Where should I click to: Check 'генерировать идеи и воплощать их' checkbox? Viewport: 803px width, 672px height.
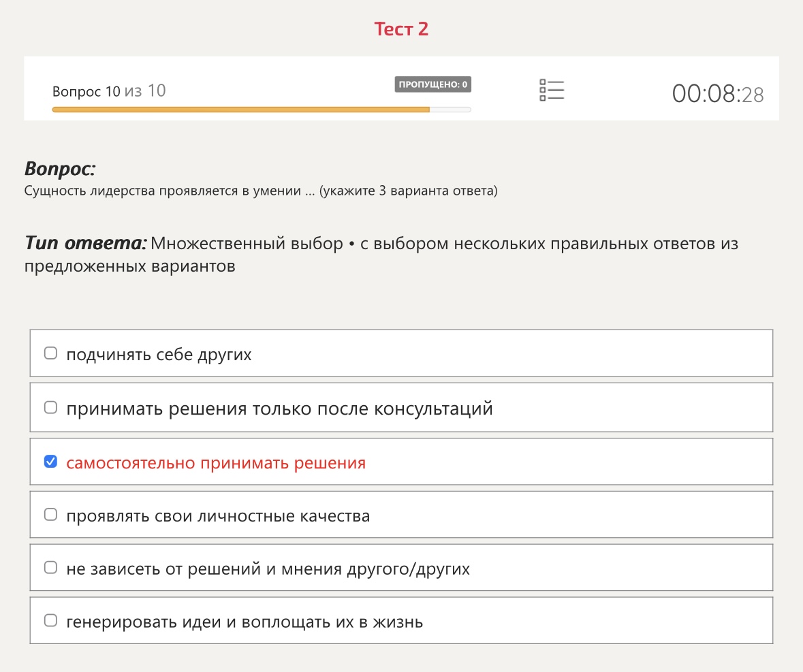click(x=50, y=620)
